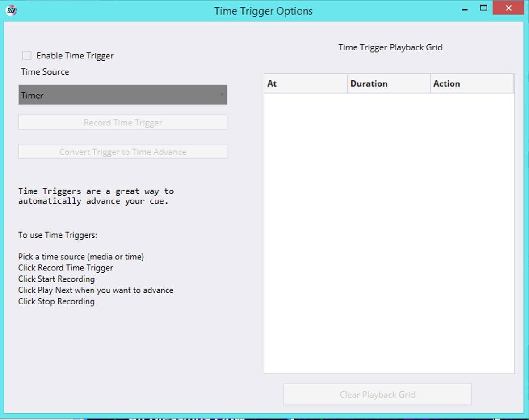
Task: Enable the Time Trigger checkbox
Action: 27,56
